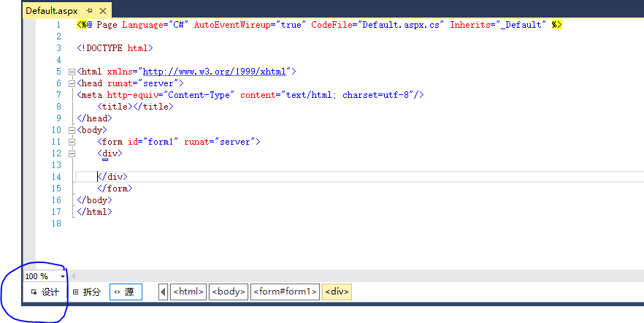Image resolution: width=644 pixels, height=323 pixels.
Task: Click the CodeFile="Default.aspx.cs" attribute
Action: 377,25
